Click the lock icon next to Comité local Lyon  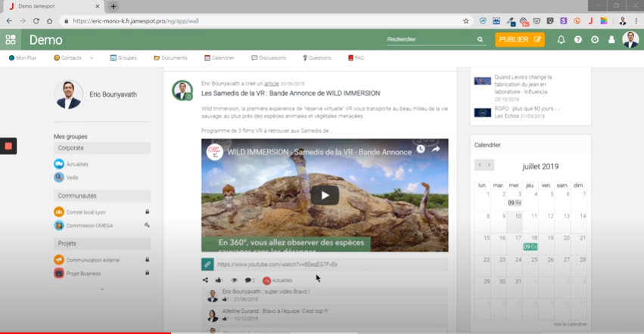click(147, 212)
